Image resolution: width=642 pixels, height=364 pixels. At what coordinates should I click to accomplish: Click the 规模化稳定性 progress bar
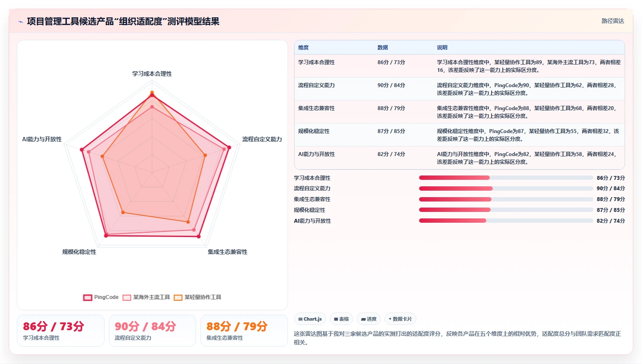coord(506,210)
